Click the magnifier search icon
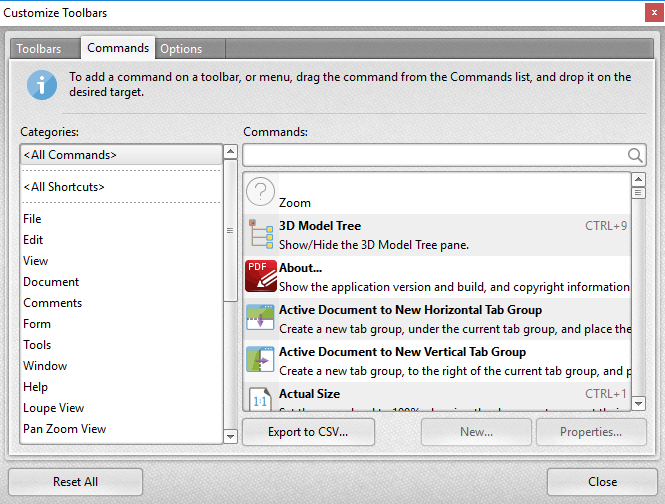 coord(635,155)
